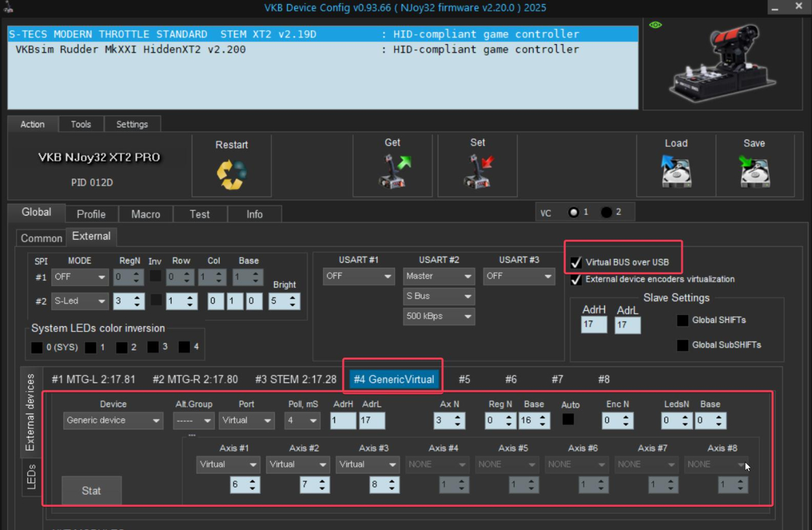Viewport: 812px width, 530px height.
Task: Select VC radio button 2
Action: pyautogui.click(x=606, y=213)
